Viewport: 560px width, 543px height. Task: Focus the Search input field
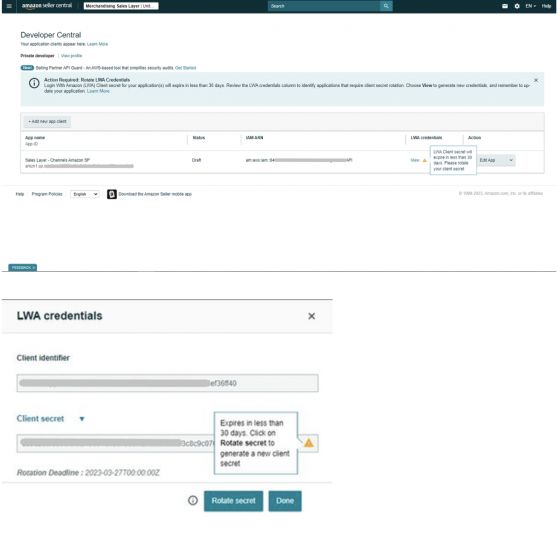324,6
